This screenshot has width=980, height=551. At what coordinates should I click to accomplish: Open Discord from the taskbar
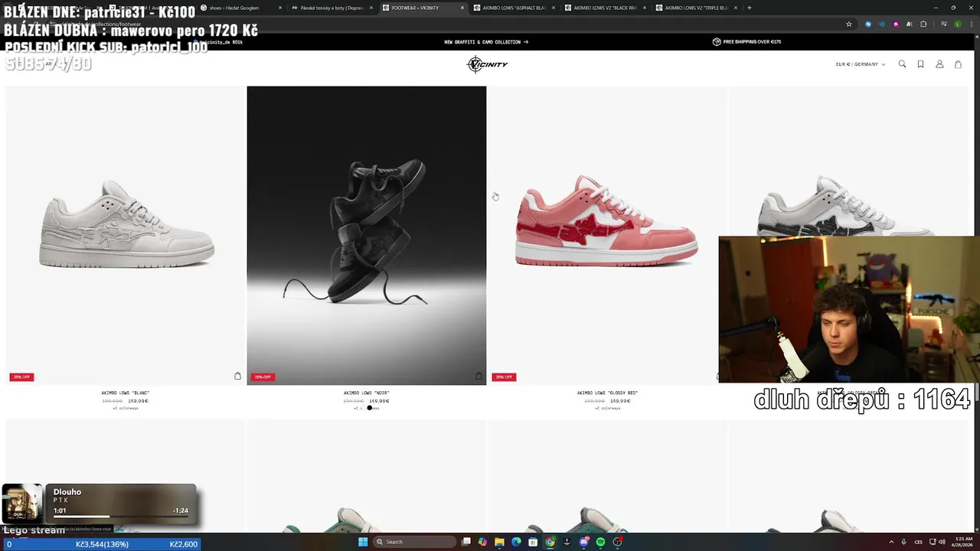(583, 542)
